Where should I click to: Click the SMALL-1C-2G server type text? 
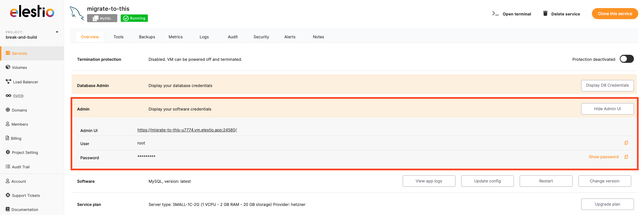[x=227, y=205]
